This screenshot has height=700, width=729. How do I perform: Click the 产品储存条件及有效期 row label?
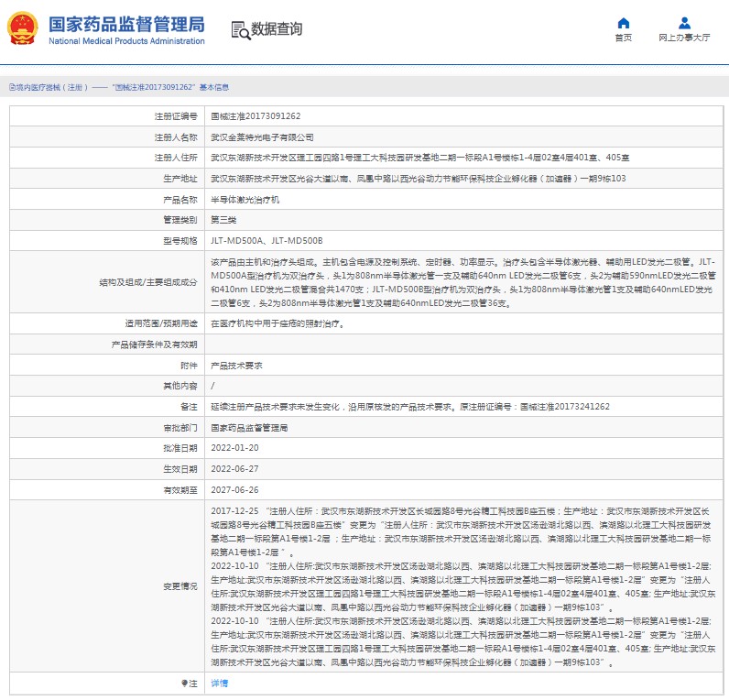(155, 345)
